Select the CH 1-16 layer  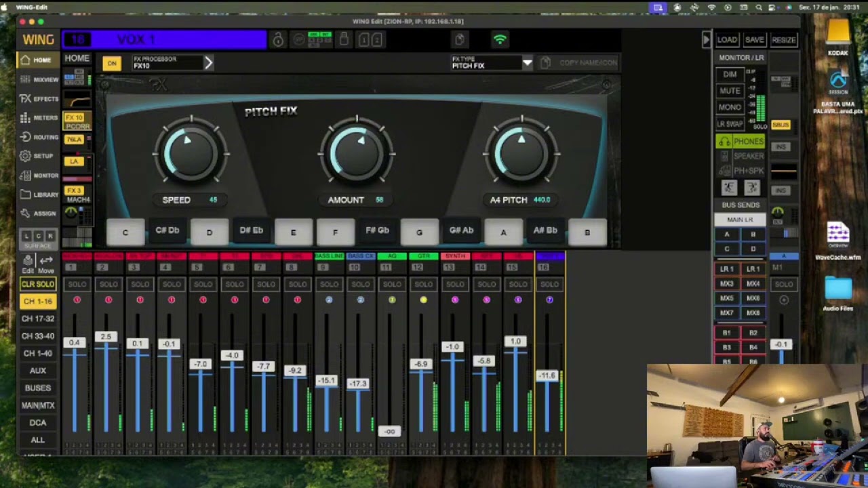coord(37,301)
